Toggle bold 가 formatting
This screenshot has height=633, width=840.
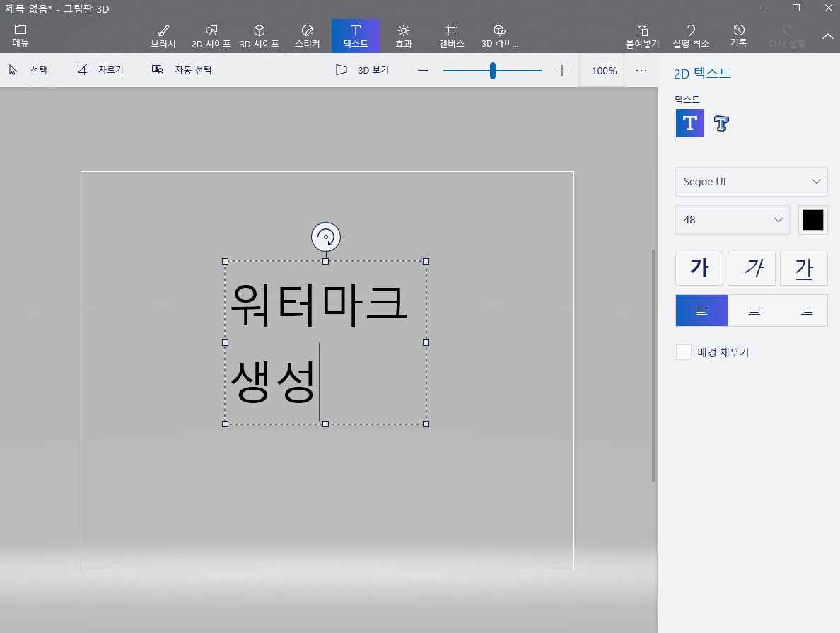click(699, 269)
